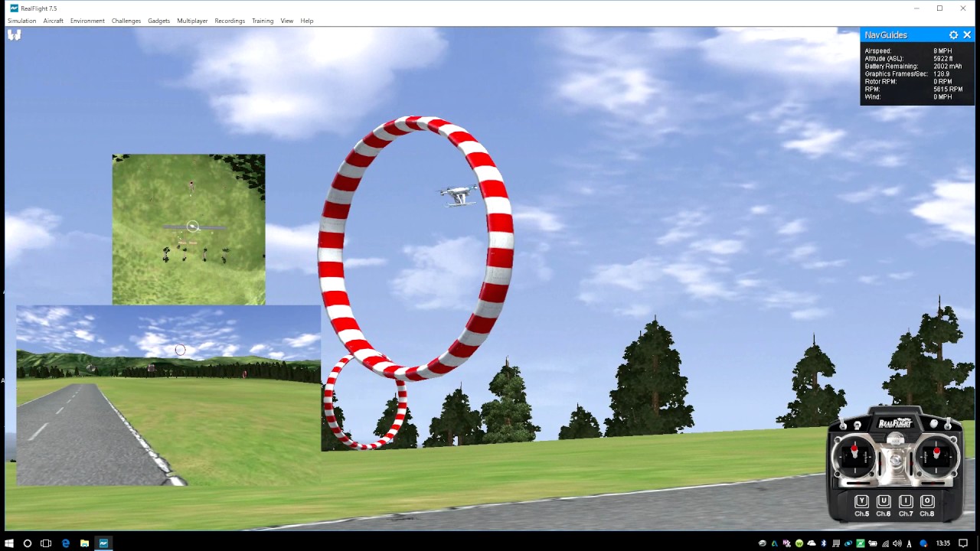Open the Recordings menu
The height and width of the screenshot is (551, 980).
[230, 21]
